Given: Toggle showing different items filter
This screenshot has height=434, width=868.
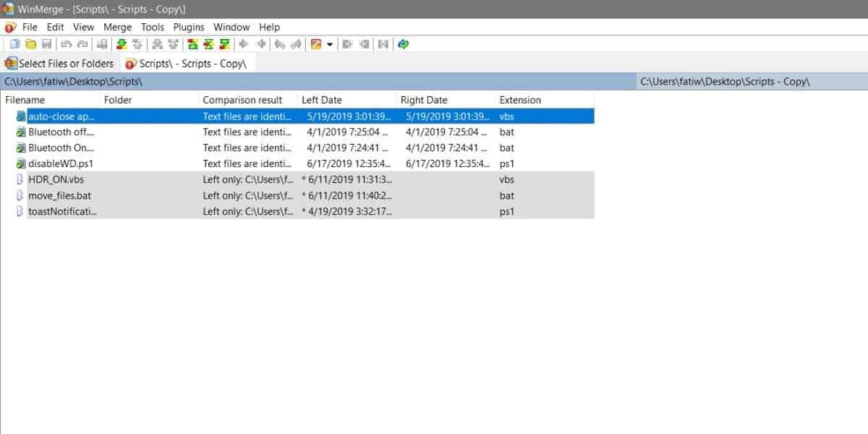Looking at the screenshot, I should tap(208, 43).
